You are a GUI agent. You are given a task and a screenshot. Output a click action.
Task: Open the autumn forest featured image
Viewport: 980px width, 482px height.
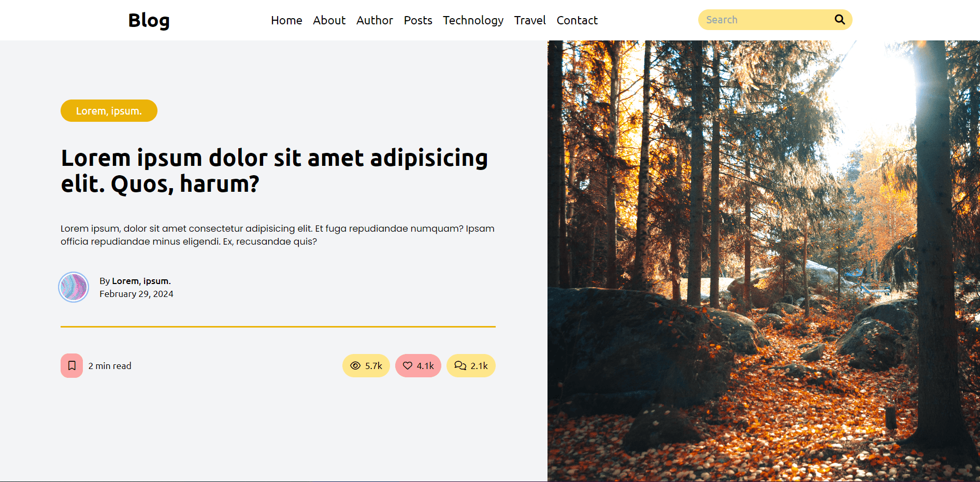763,261
